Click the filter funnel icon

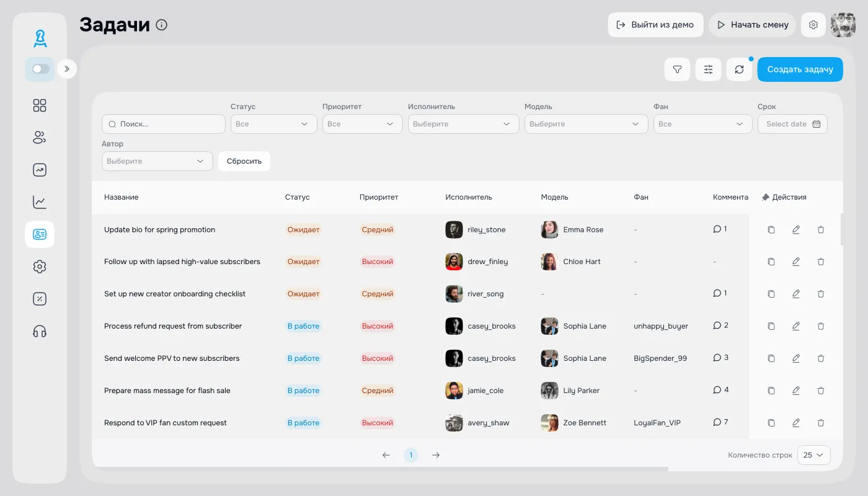(x=677, y=69)
